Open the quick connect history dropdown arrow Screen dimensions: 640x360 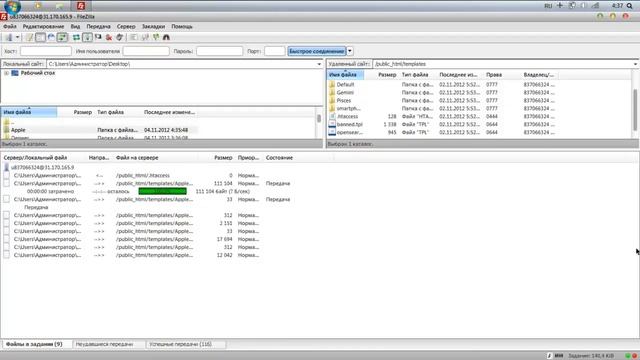pos(350,51)
